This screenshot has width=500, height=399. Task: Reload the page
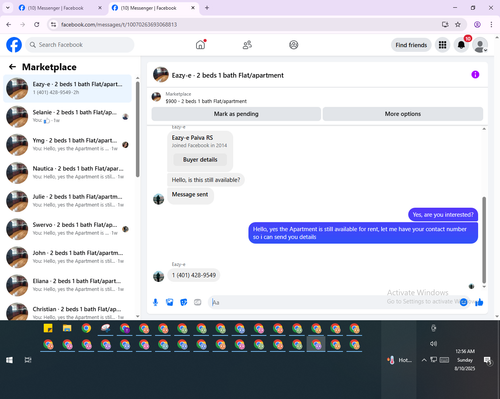(x=37, y=24)
